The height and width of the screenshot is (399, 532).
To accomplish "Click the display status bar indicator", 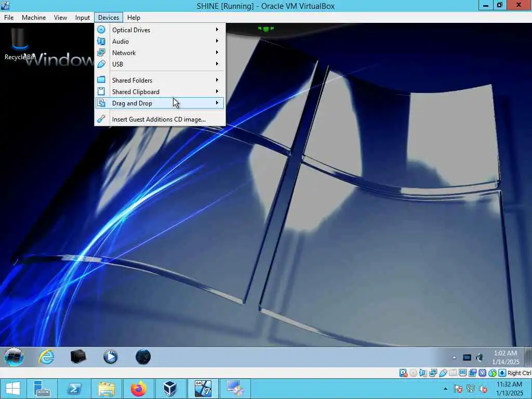I will click(x=462, y=373).
